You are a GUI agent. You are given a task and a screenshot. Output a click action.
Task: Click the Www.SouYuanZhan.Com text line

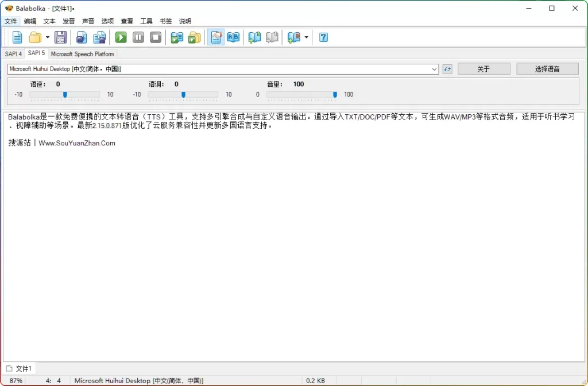point(77,143)
